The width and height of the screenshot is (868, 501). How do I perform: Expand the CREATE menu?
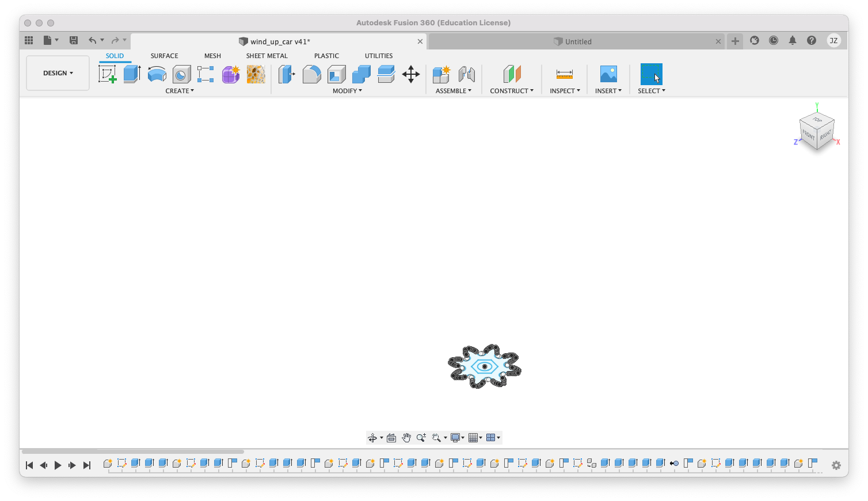click(x=180, y=91)
